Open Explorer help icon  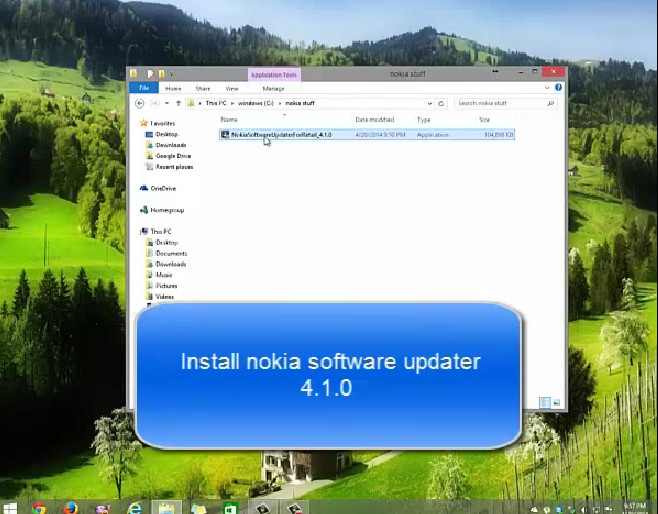pyautogui.click(x=558, y=87)
